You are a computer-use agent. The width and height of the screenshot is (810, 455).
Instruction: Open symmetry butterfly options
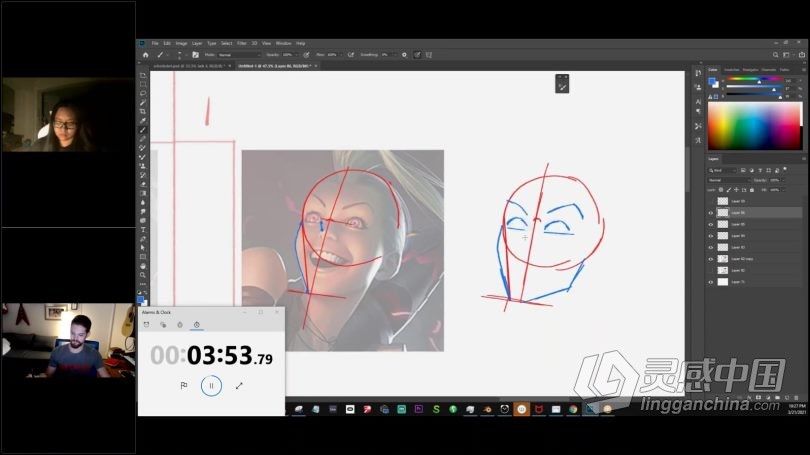pos(429,55)
